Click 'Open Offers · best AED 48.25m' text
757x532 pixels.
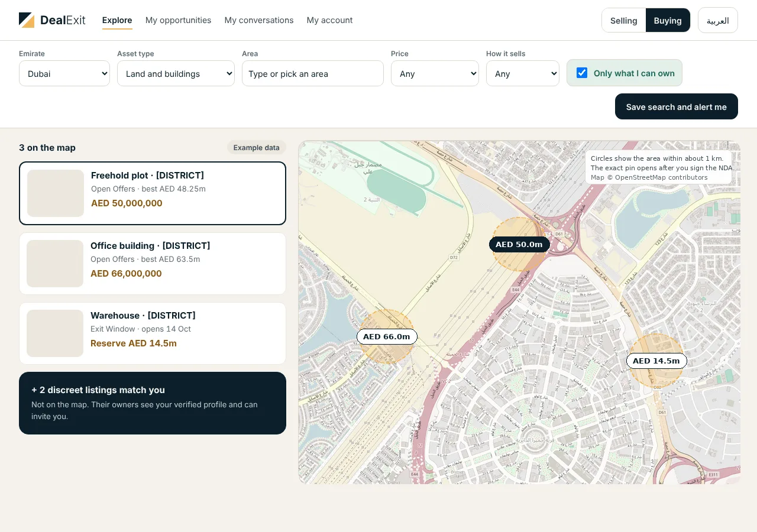click(148, 189)
